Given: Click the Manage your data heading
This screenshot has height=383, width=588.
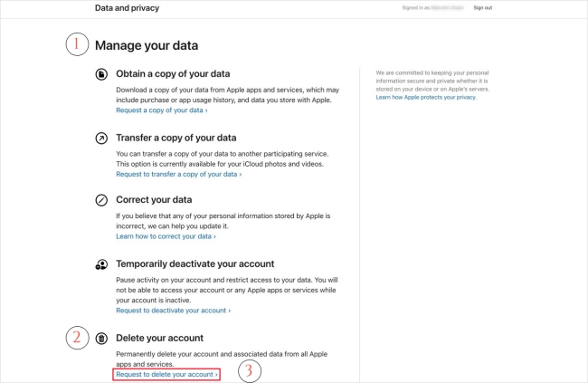Looking at the screenshot, I should (x=147, y=45).
